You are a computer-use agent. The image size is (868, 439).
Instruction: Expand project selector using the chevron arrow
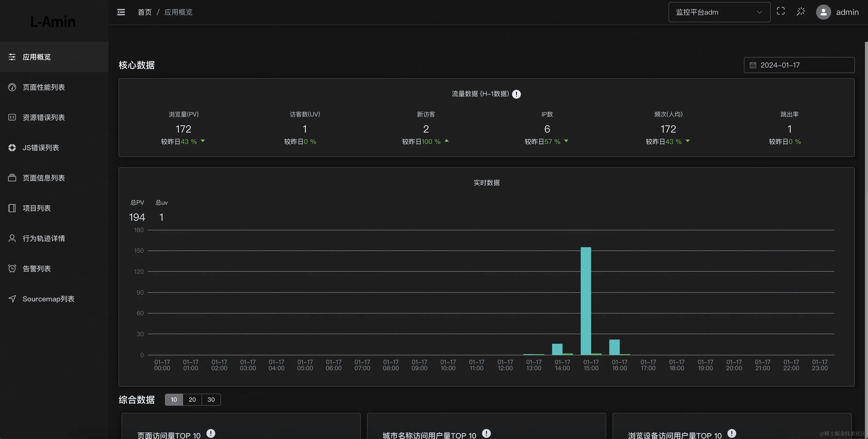759,12
